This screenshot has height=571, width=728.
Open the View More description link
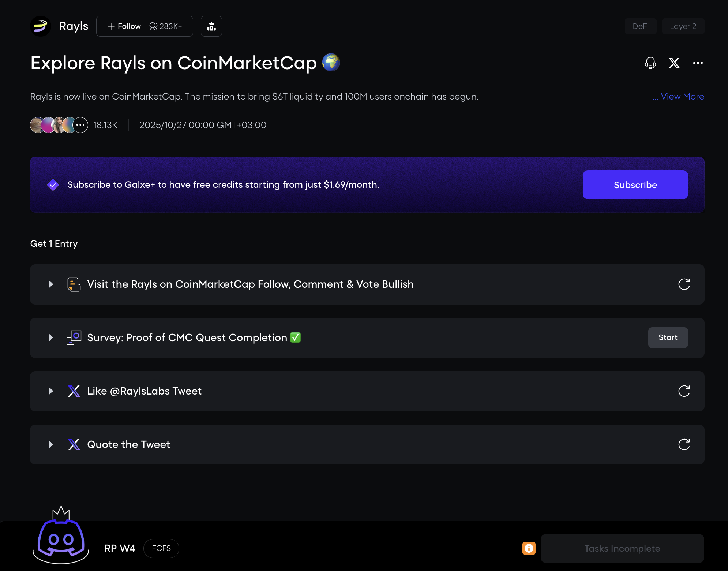coord(682,97)
